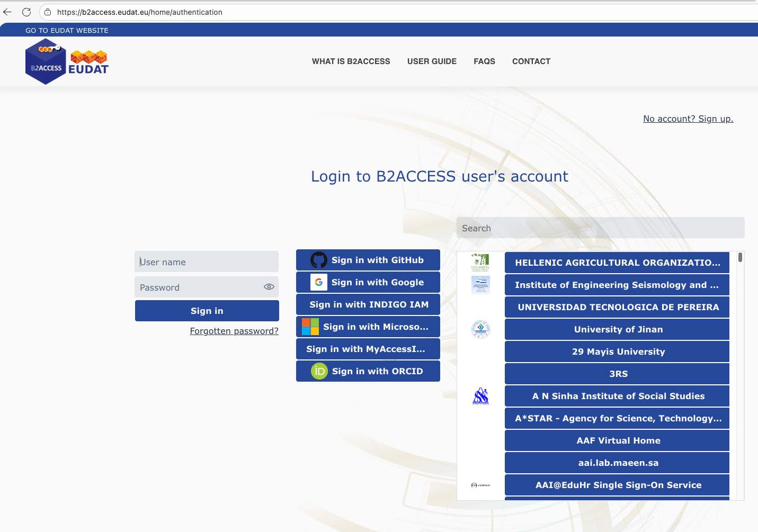Select AAI@EduHr Single Sign-On Service
Image resolution: width=758 pixels, height=532 pixels.
[617, 485]
